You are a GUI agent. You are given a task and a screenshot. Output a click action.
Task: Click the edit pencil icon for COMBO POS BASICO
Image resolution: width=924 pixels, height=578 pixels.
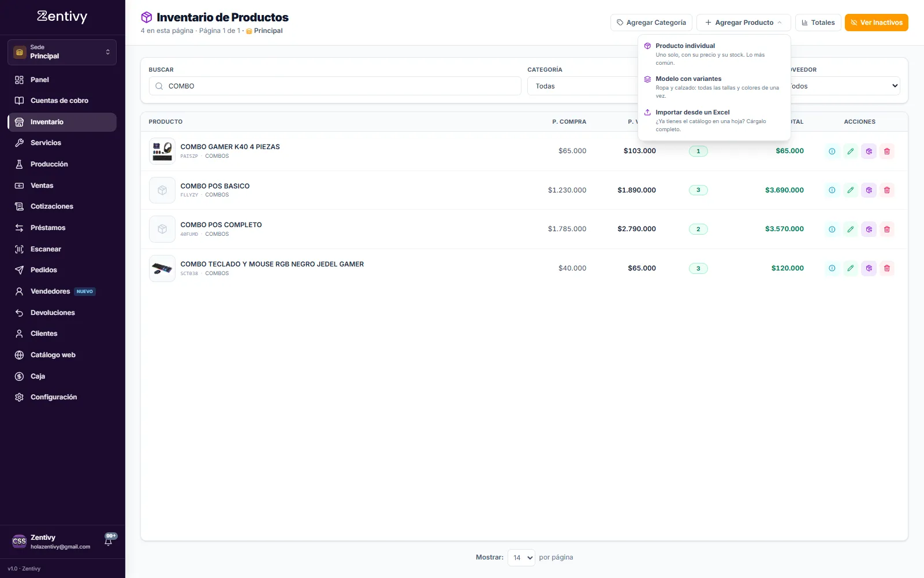(850, 190)
